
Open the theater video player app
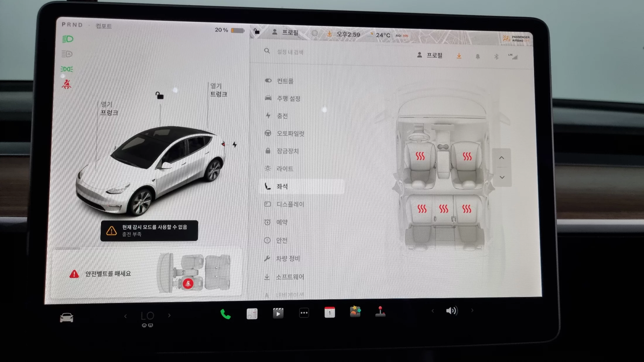(x=278, y=313)
